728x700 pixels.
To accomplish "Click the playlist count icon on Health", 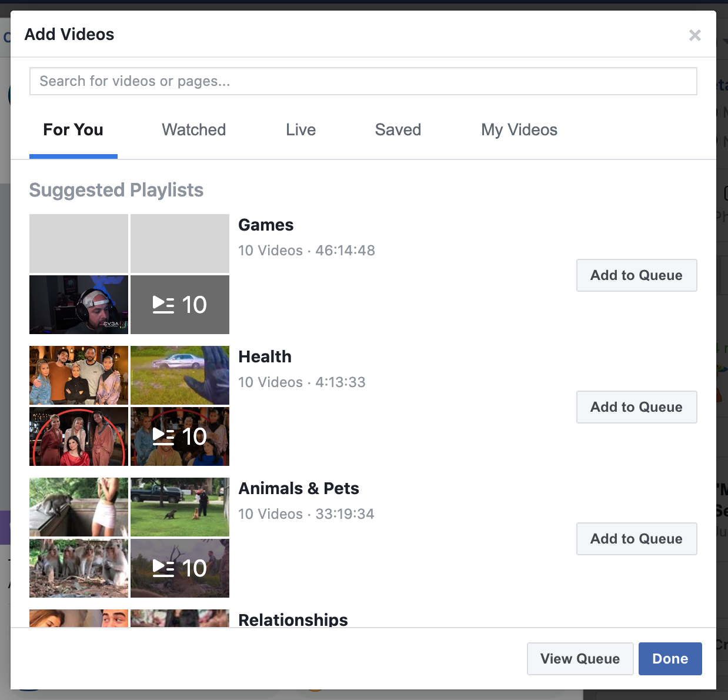I will 180,436.
